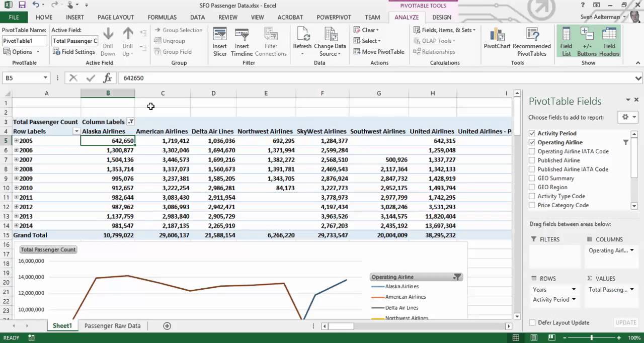Open Fields, Items, & Sets dropdown

(x=444, y=30)
